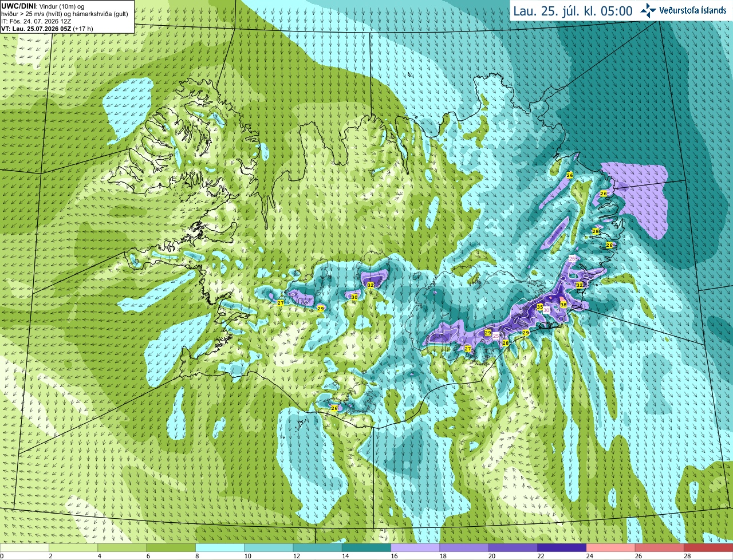This screenshot has height=560, width=733.
Task: Pick the dark red swatch above 28
Action: (708, 548)
